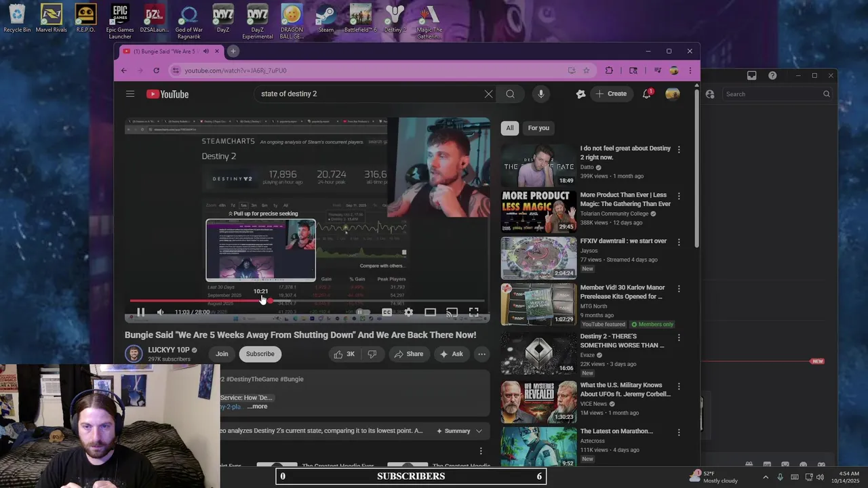This screenshot has width=868, height=488.
Task: Toggle the autoplay switch in the player
Action: coord(362,312)
